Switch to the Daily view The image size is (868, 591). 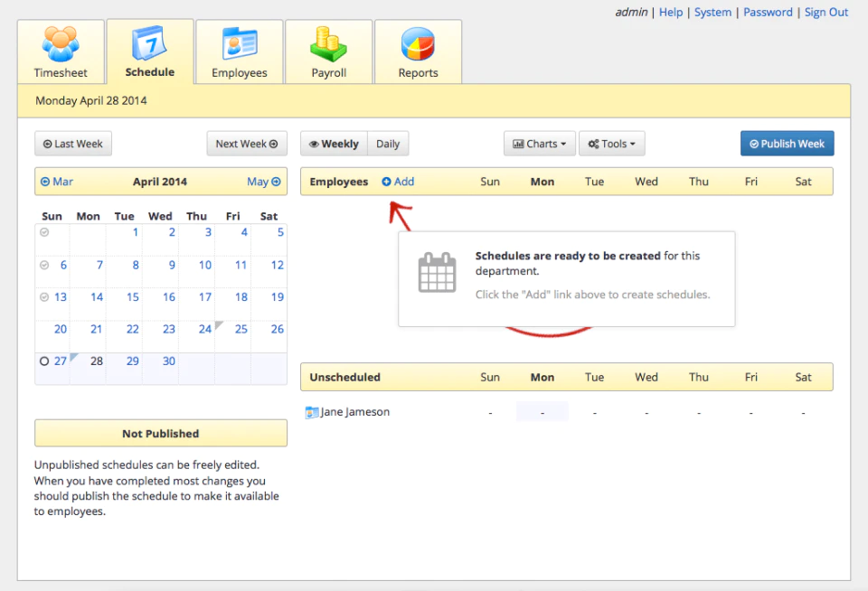[388, 144]
